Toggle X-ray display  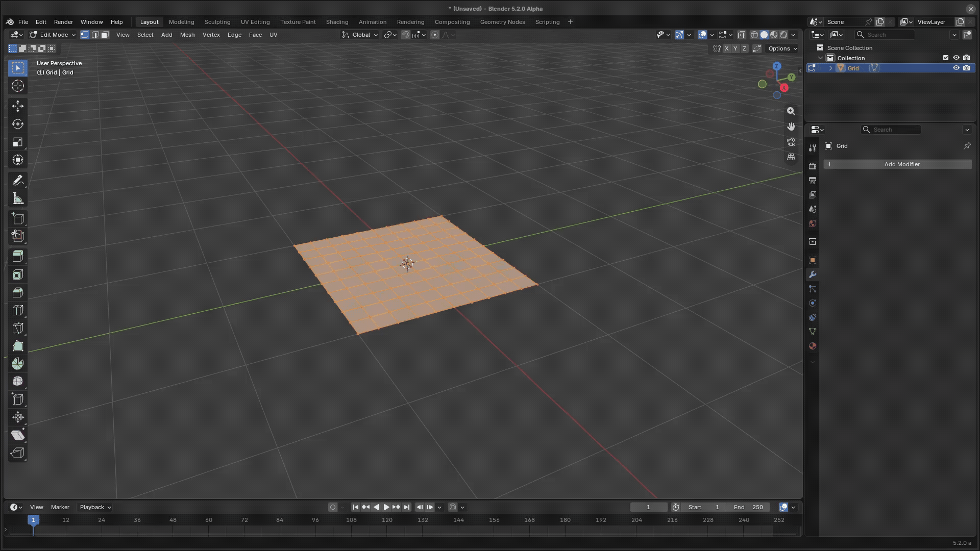coord(741,35)
